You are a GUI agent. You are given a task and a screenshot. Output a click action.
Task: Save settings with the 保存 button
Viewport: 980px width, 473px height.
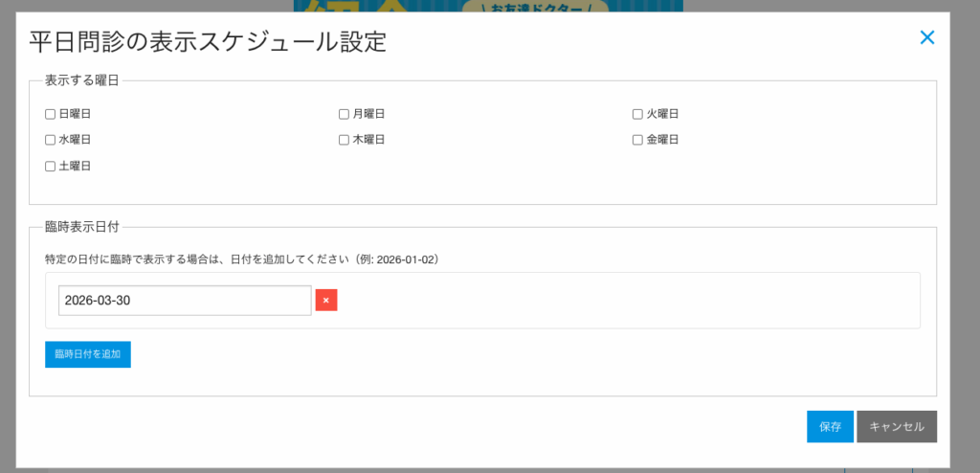[830, 427]
